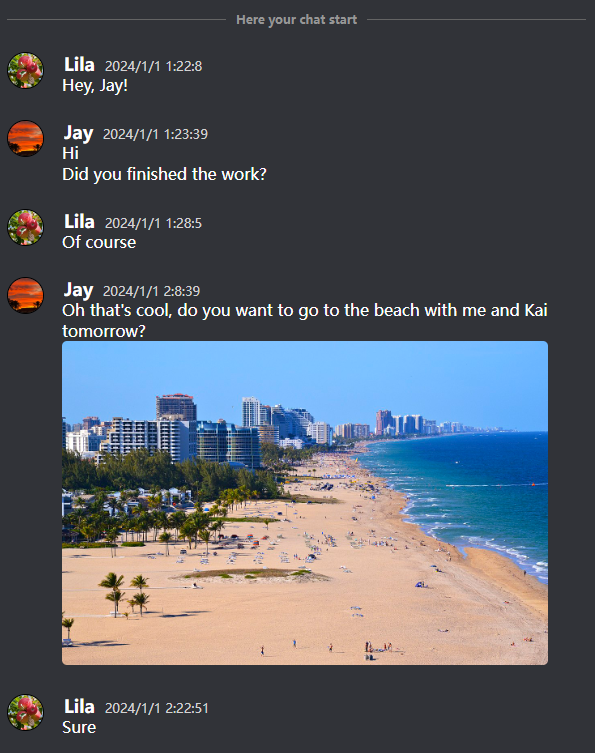Open Jay's avatar beside the beach invitation
Screen dimensions: 595x753
pyautogui.click(x=25, y=296)
